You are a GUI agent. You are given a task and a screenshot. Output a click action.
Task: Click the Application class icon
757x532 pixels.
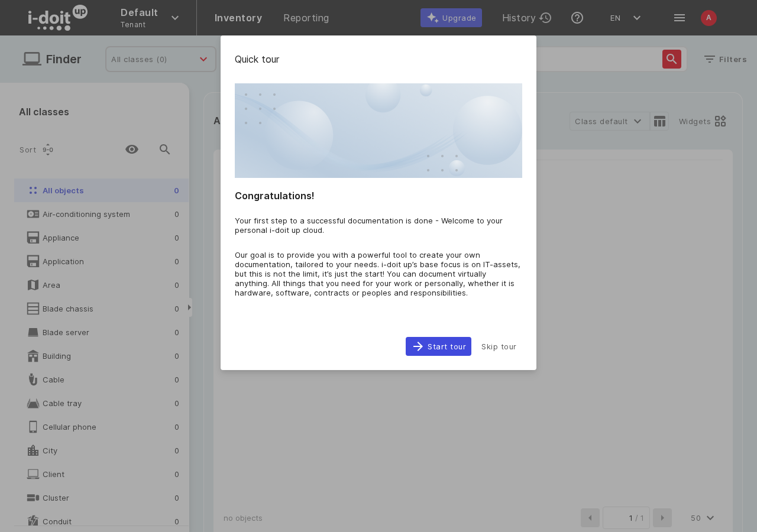click(x=33, y=261)
